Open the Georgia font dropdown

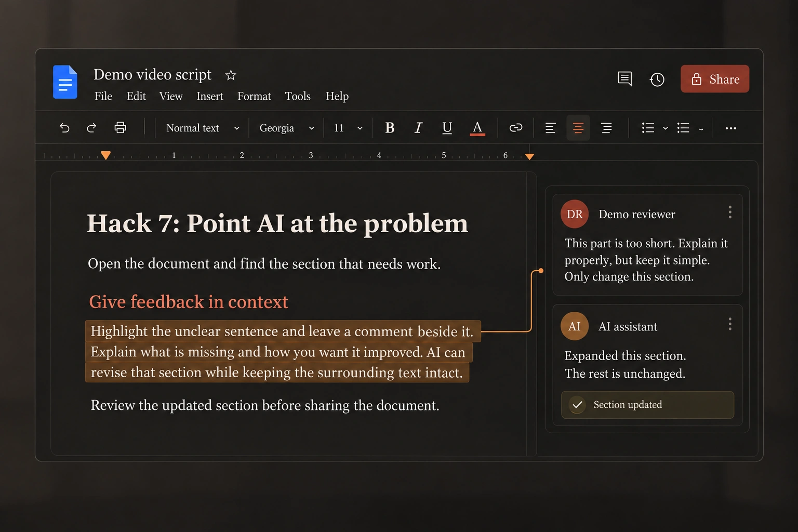coord(287,128)
